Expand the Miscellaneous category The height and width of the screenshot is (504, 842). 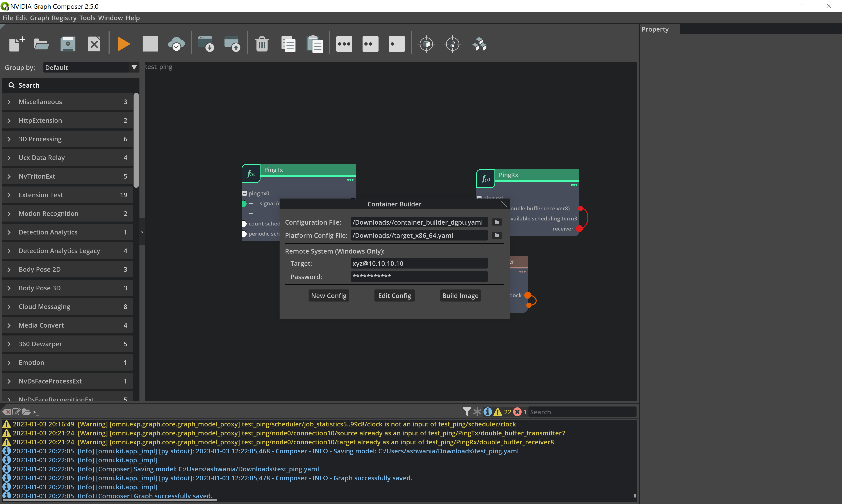click(9, 101)
